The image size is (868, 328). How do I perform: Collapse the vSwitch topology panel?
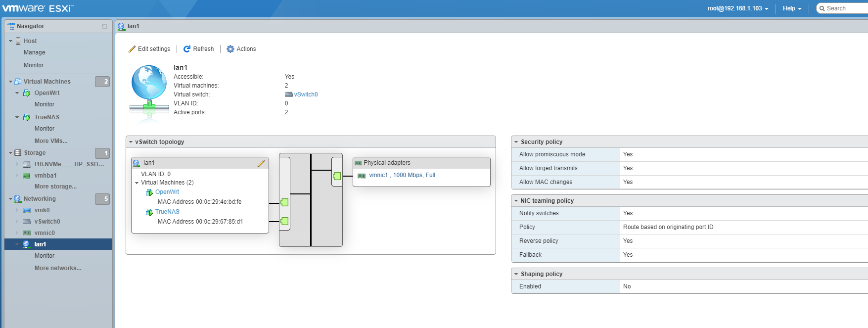pos(131,142)
